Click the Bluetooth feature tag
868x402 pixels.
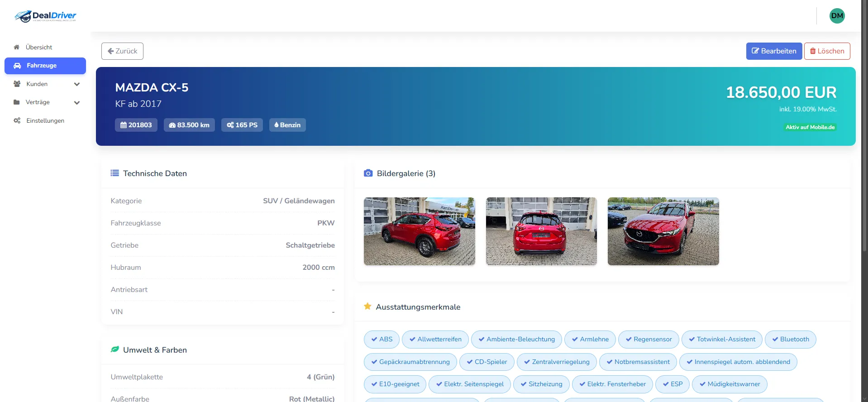(x=791, y=340)
